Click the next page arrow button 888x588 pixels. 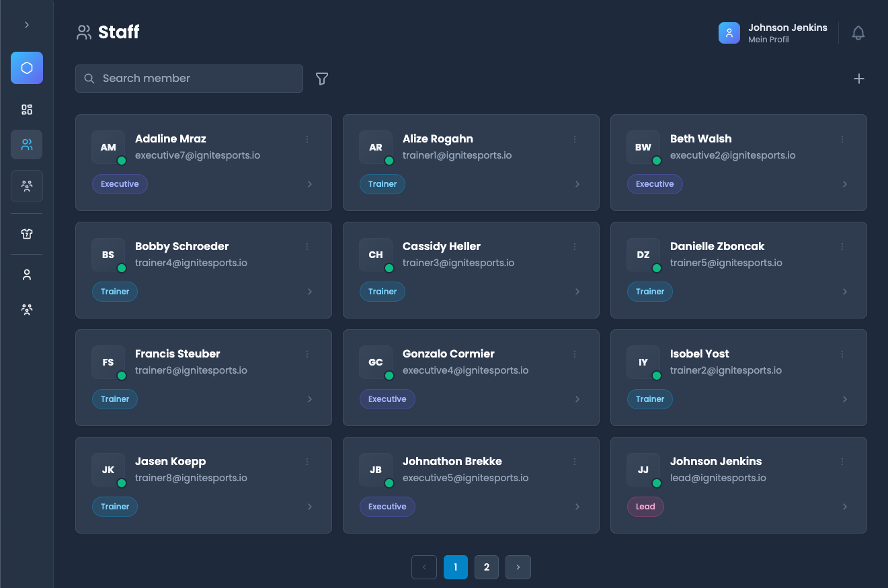[x=518, y=567]
